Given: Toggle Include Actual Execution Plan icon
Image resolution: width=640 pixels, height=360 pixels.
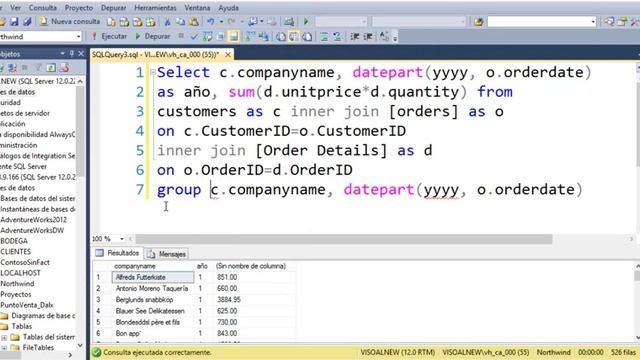Looking at the screenshot, I should coord(250,37).
